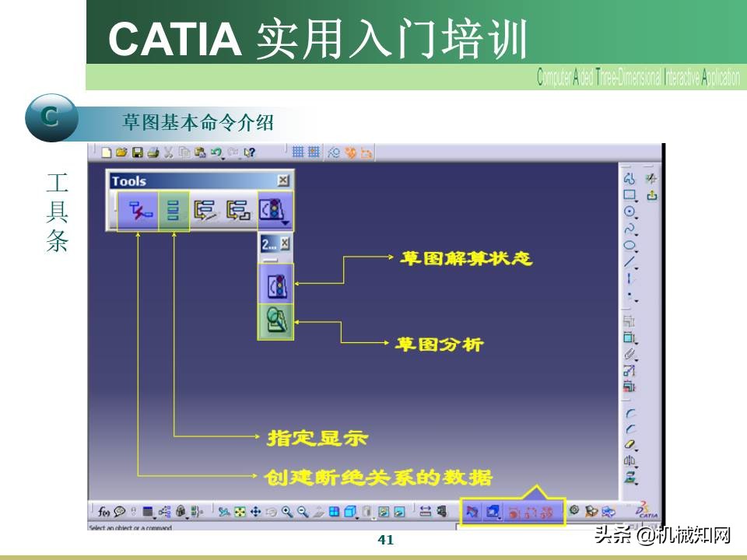This screenshot has height=560, width=747.
Task: Select the Axis tool
Action: (630, 278)
